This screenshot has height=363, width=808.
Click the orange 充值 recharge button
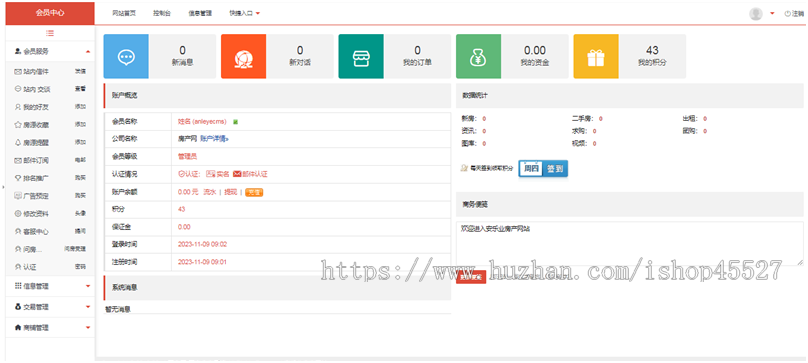click(254, 192)
